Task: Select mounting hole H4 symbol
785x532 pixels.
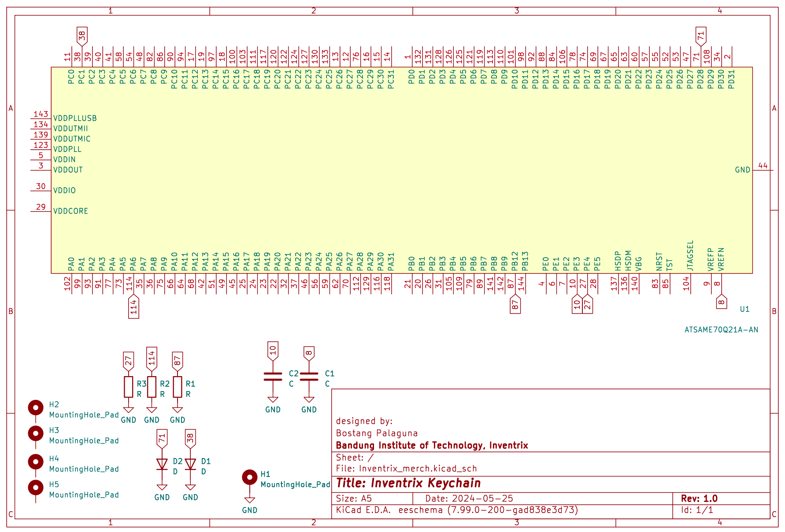Action: coord(36,462)
